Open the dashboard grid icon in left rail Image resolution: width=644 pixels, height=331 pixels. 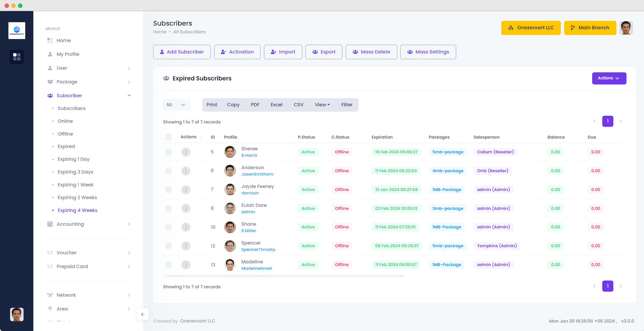[x=17, y=57]
